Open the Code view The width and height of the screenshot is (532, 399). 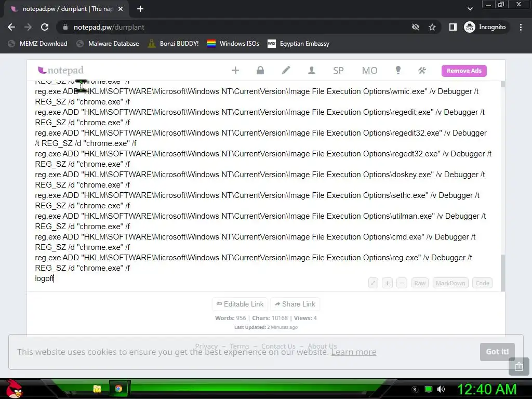482,283
